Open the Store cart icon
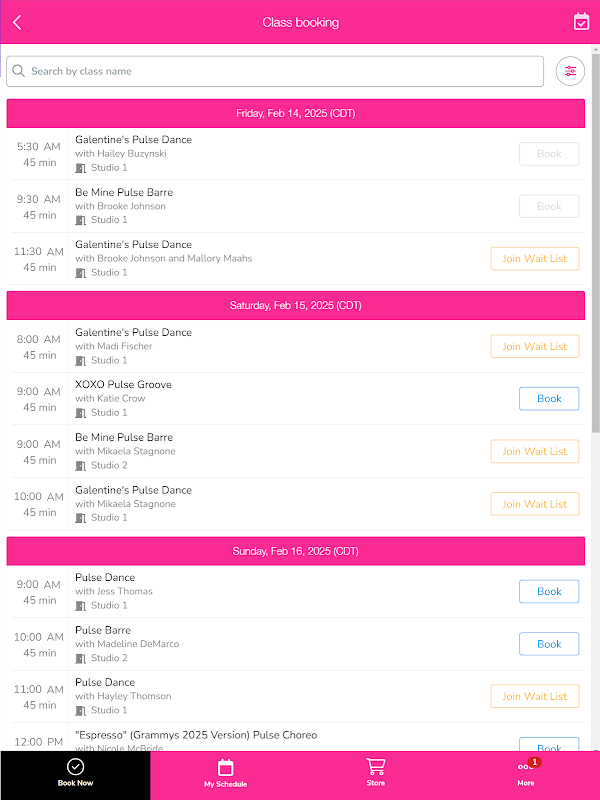The width and height of the screenshot is (600, 800). tap(375, 767)
